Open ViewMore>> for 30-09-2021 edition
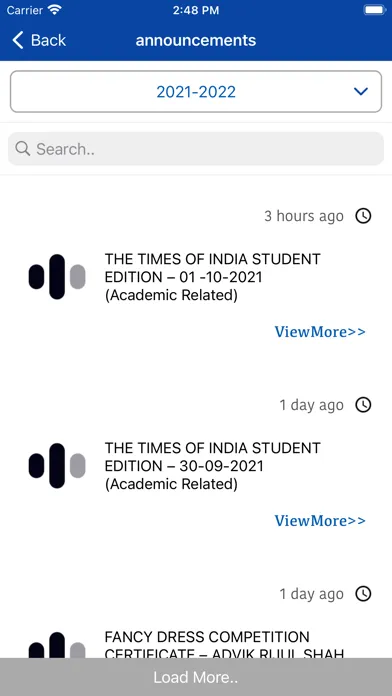392x696 pixels. [x=320, y=520]
